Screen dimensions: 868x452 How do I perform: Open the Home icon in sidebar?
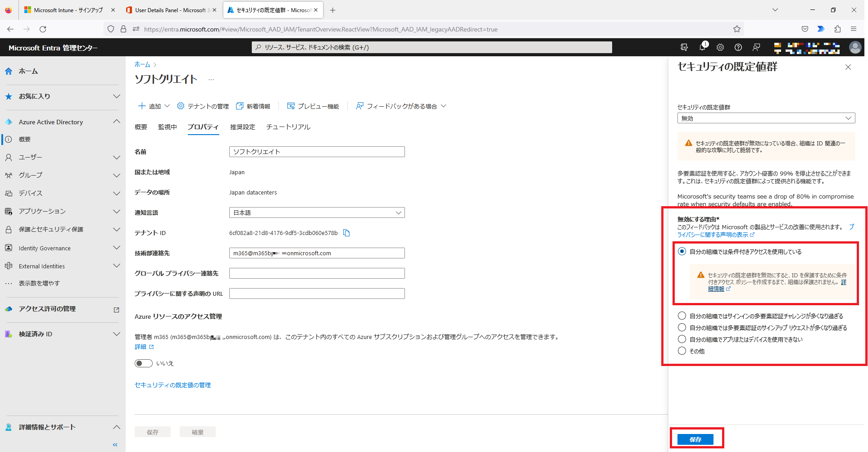[x=9, y=71]
